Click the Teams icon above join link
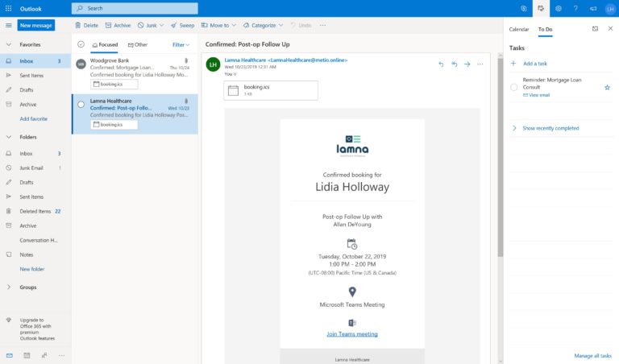Image resolution: width=619 pixels, height=364 pixels. tap(352, 323)
